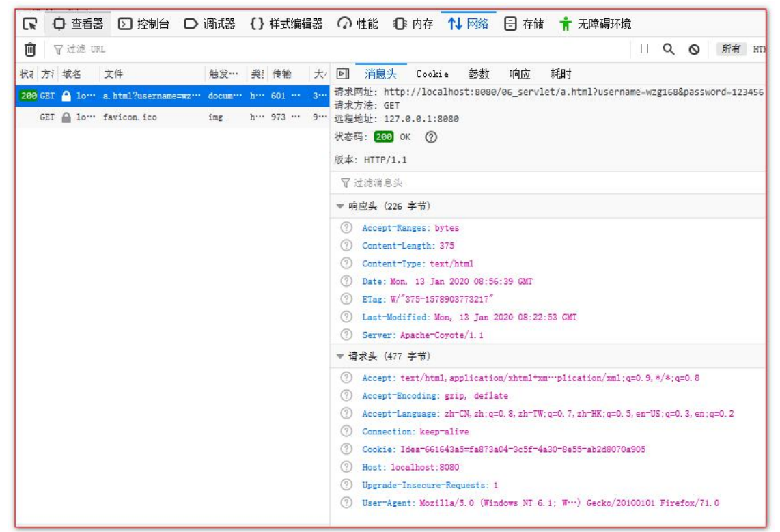
Task: Pause network recording
Action: [x=644, y=48]
